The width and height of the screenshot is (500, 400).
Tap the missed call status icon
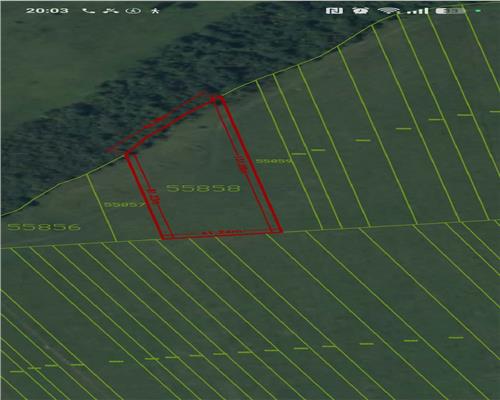(111, 11)
